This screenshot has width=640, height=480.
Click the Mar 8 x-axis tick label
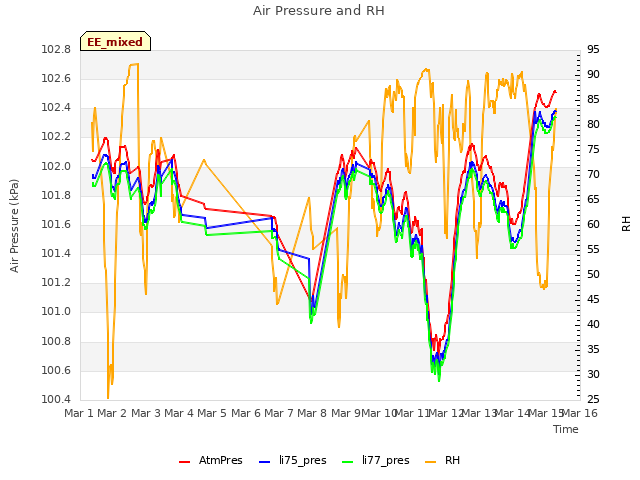click(312, 413)
